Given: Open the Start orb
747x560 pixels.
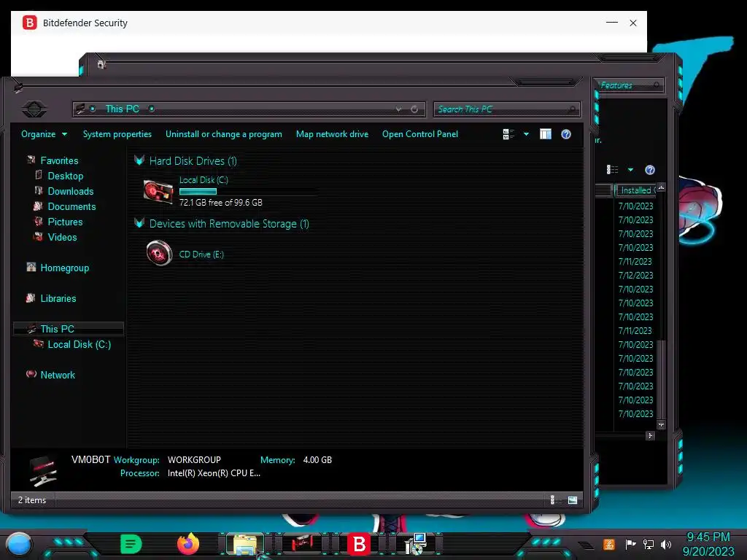Looking at the screenshot, I should pyautogui.click(x=18, y=544).
